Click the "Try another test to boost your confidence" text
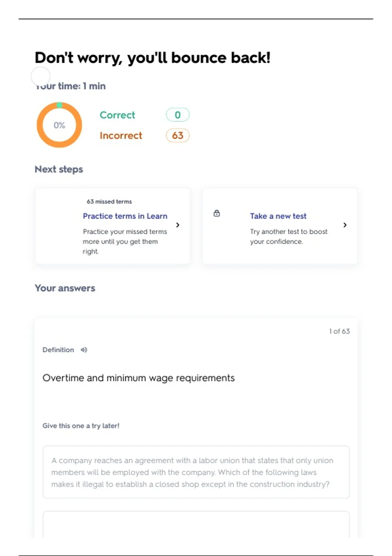 click(288, 236)
